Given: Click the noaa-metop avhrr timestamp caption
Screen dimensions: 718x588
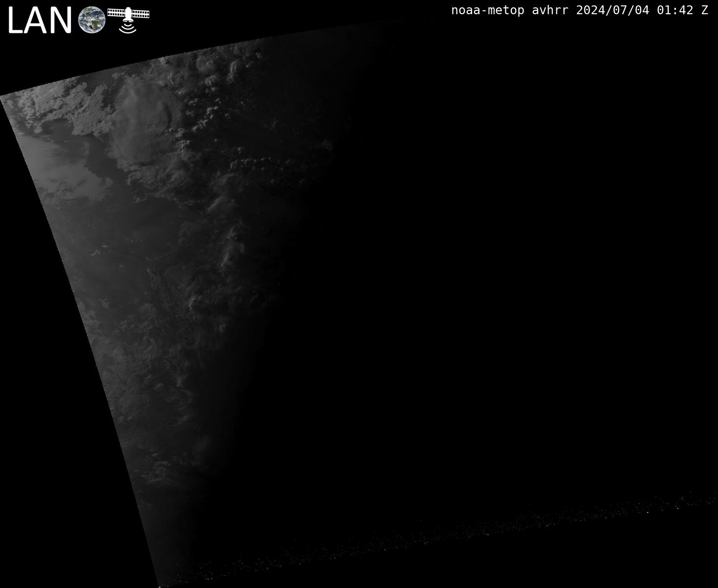Looking at the screenshot, I should (x=579, y=10).
